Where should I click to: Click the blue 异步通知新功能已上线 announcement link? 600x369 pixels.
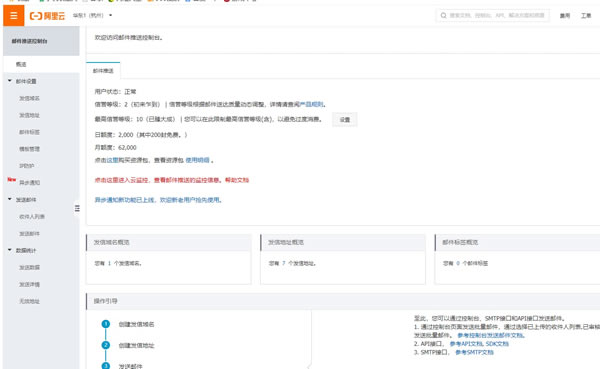pos(158,200)
